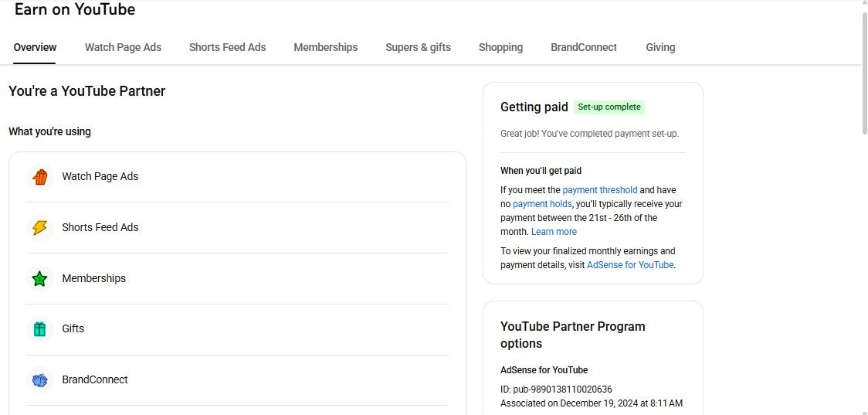Switch to the Watch Page Ads tab
868x415 pixels.
coord(123,47)
